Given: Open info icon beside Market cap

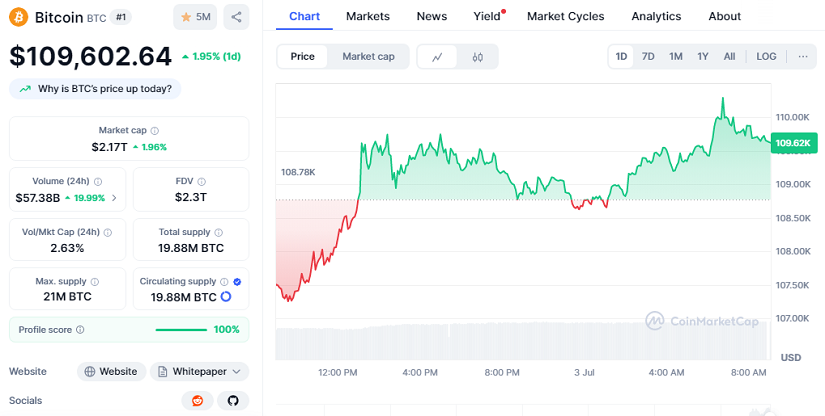Looking at the screenshot, I should coord(155,130).
